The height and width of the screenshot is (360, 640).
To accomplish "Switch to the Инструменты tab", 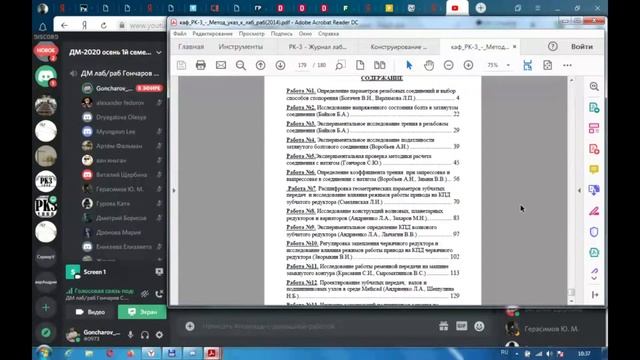I will pyautogui.click(x=241, y=47).
